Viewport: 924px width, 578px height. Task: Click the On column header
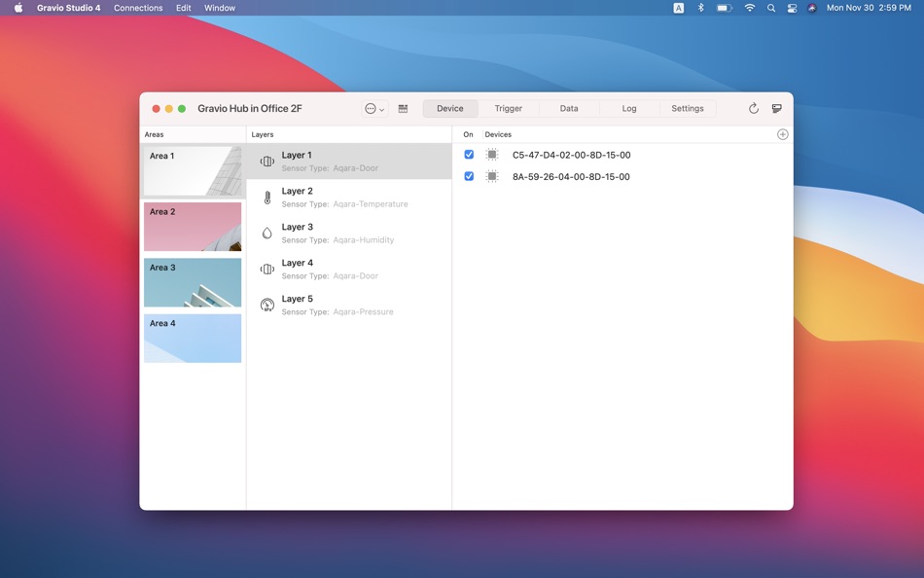pos(468,134)
